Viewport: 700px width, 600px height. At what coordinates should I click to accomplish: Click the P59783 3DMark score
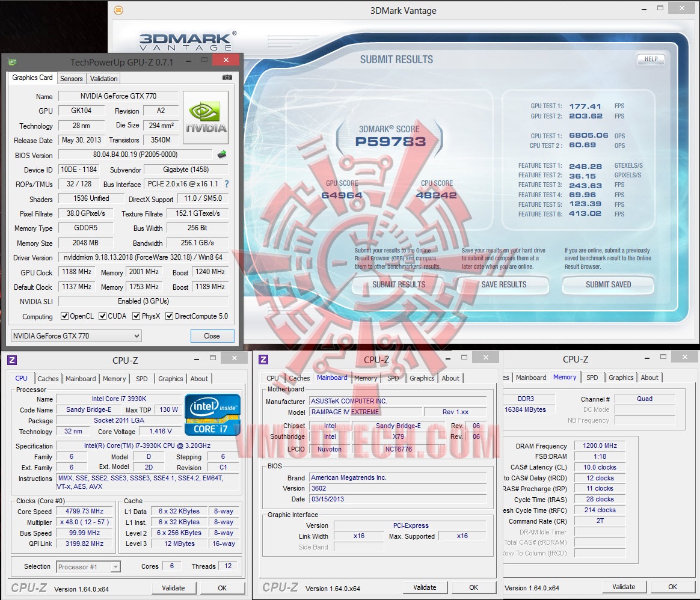[x=390, y=141]
